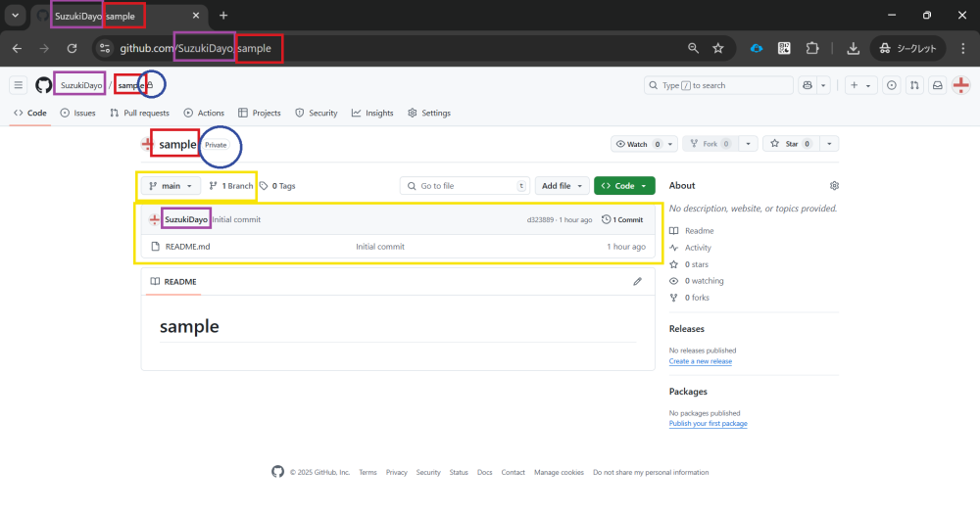Image resolution: width=980 pixels, height=514 pixels.
Task: Close the SuzukiDayo/sample browser tab
Action: [196, 16]
